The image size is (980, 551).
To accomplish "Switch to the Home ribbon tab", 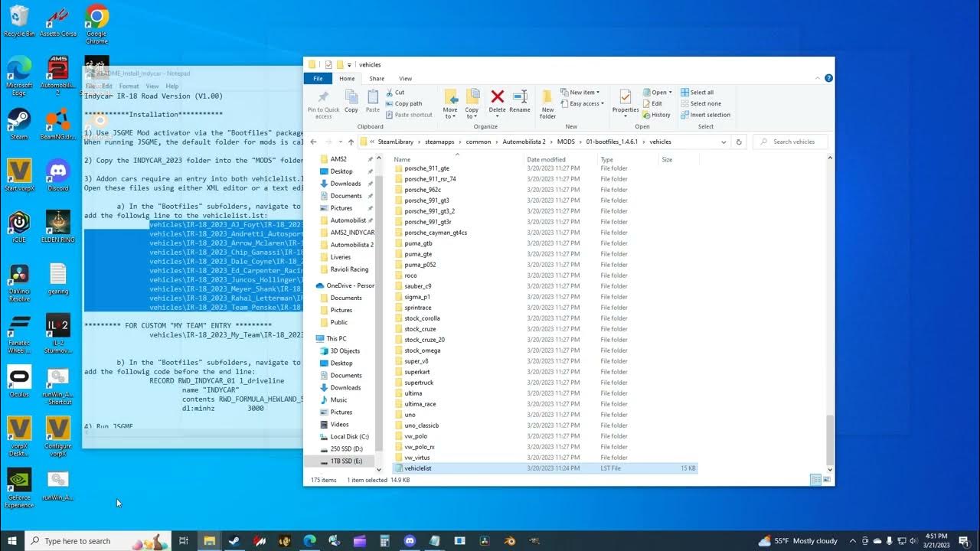I will tap(347, 78).
